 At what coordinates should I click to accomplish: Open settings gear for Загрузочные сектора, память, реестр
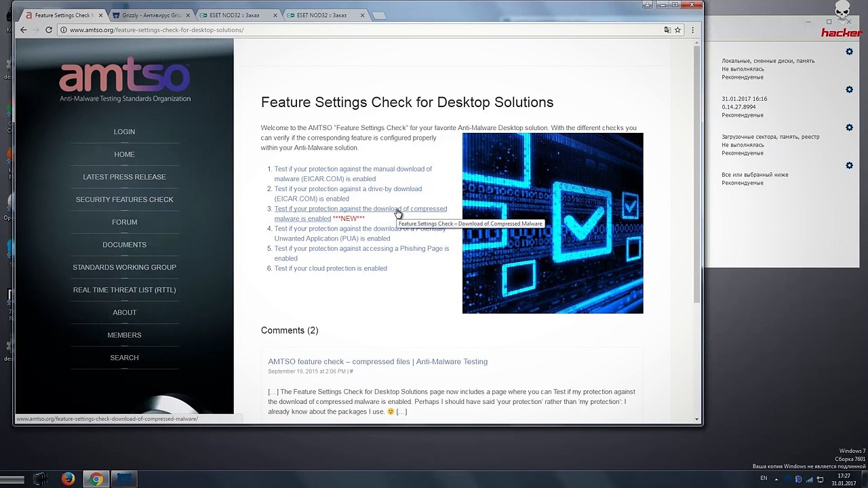849,127
